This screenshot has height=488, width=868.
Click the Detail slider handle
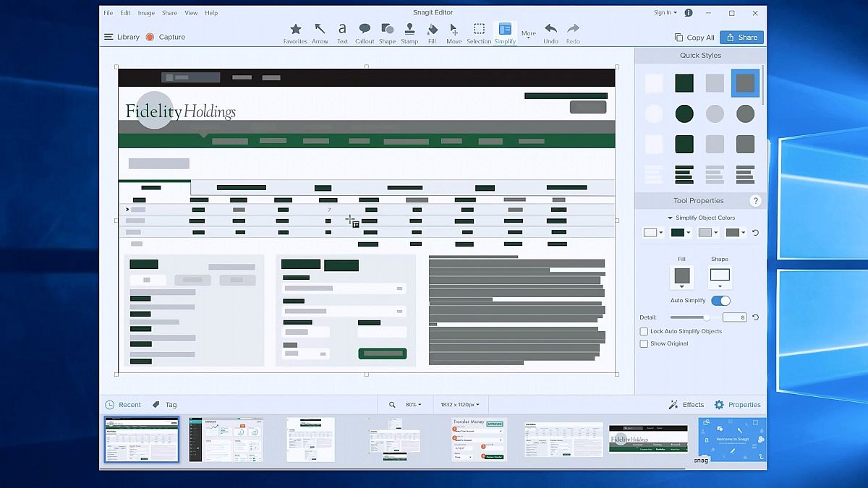point(707,317)
